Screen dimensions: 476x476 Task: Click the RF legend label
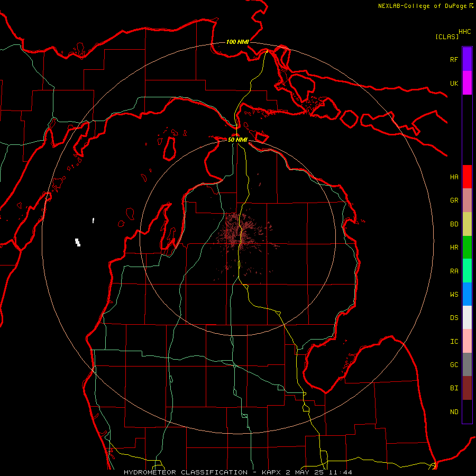pyautogui.click(x=454, y=59)
